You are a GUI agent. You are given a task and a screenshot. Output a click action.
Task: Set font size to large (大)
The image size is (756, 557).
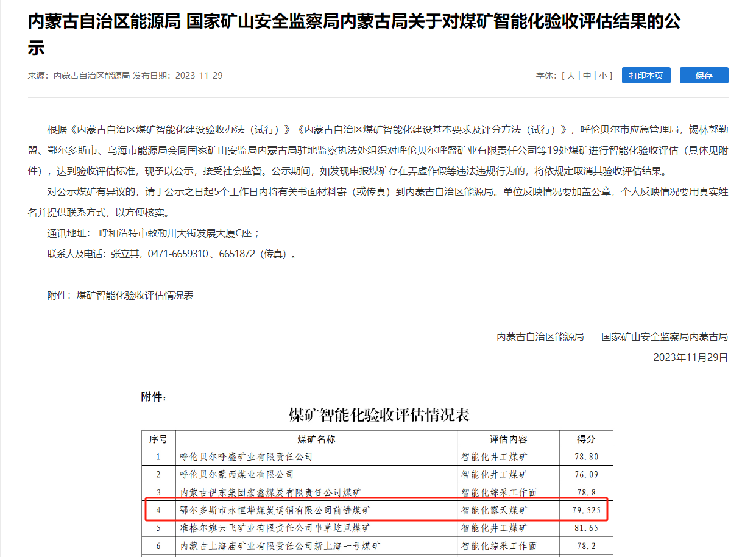pos(571,76)
